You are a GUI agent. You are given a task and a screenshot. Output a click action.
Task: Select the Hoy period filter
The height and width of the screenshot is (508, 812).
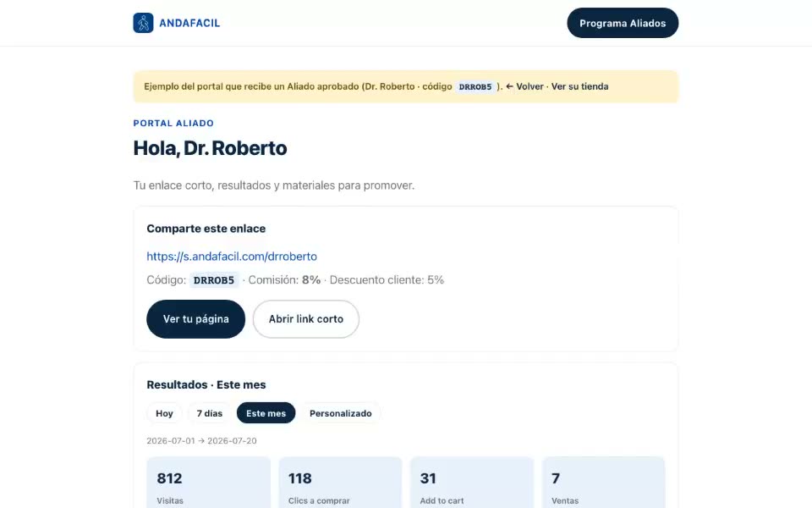pyautogui.click(x=164, y=413)
